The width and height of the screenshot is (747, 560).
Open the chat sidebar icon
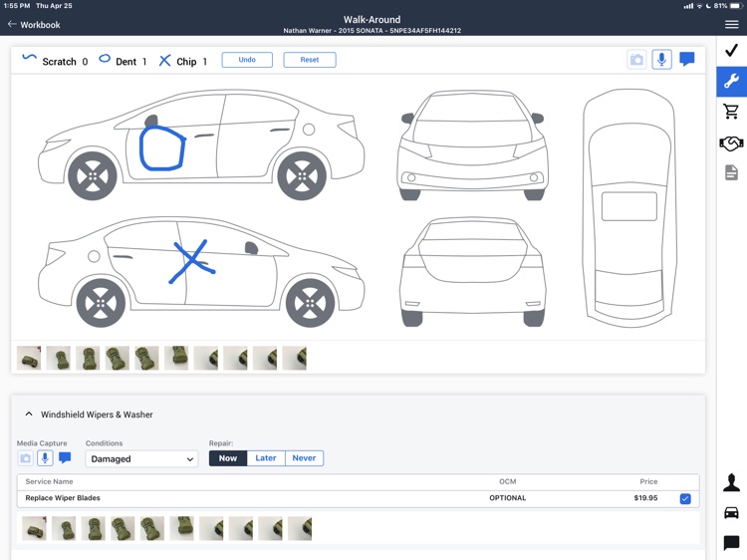(731, 542)
